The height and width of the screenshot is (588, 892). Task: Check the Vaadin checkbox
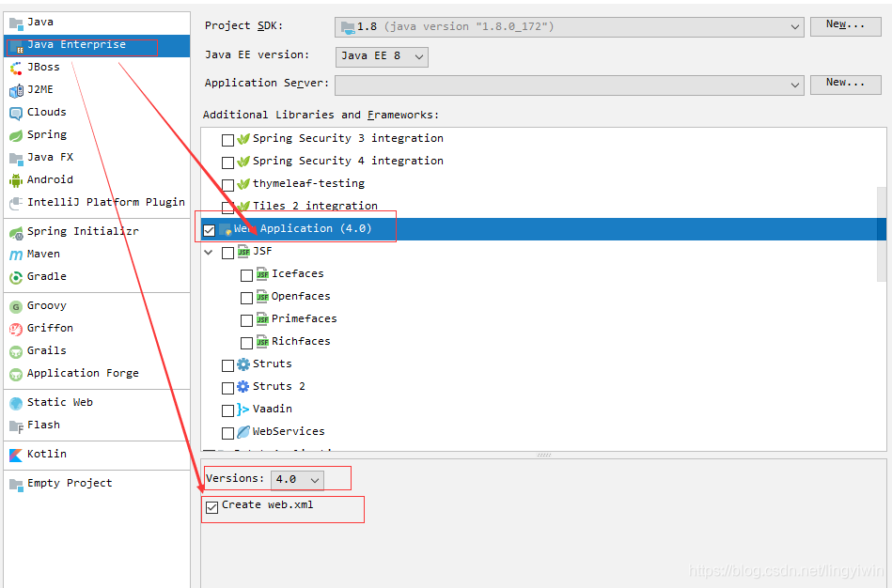227,410
